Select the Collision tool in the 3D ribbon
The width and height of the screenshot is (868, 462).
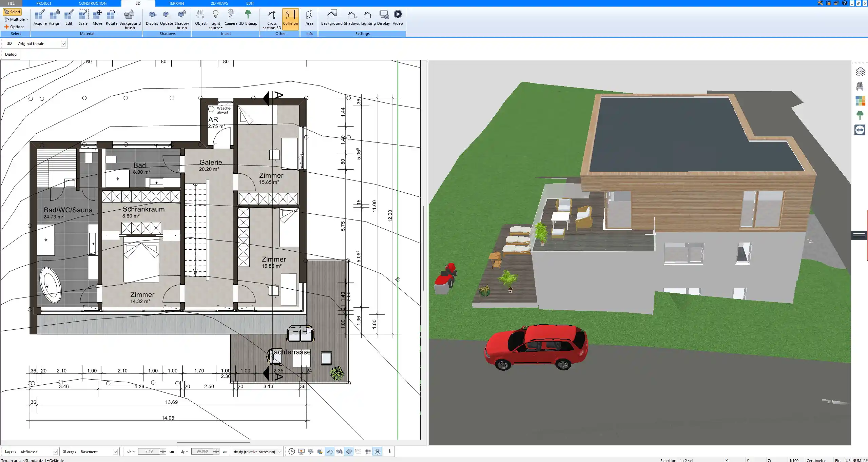290,19
